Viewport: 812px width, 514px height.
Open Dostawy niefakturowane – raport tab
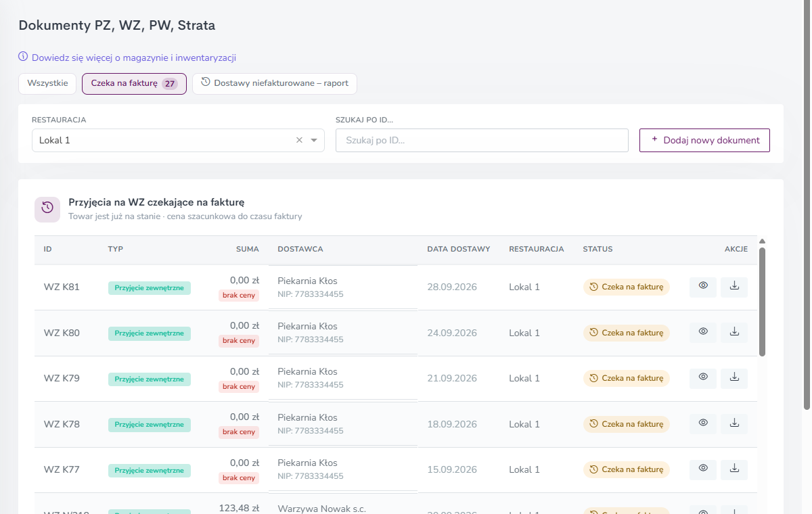(275, 83)
